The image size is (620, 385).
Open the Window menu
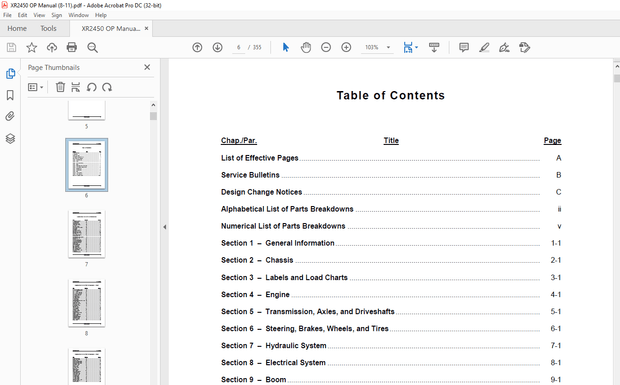78,15
